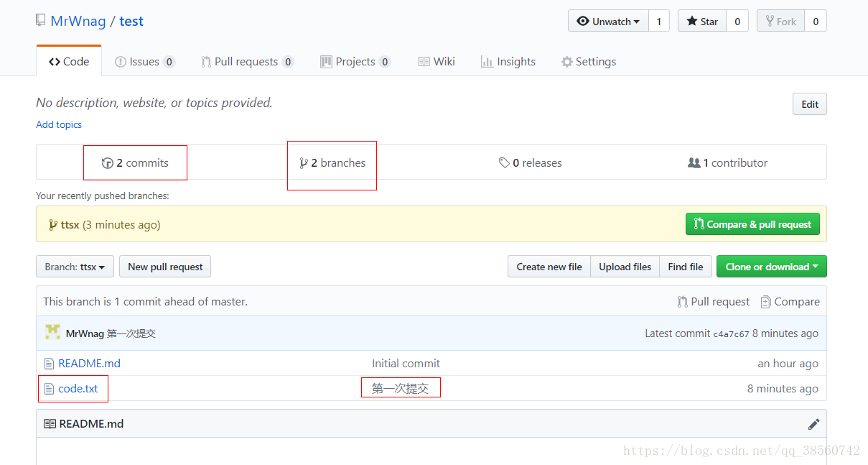Click the fork count 0
This screenshot has width=868, height=465.
click(x=816, y=21)
